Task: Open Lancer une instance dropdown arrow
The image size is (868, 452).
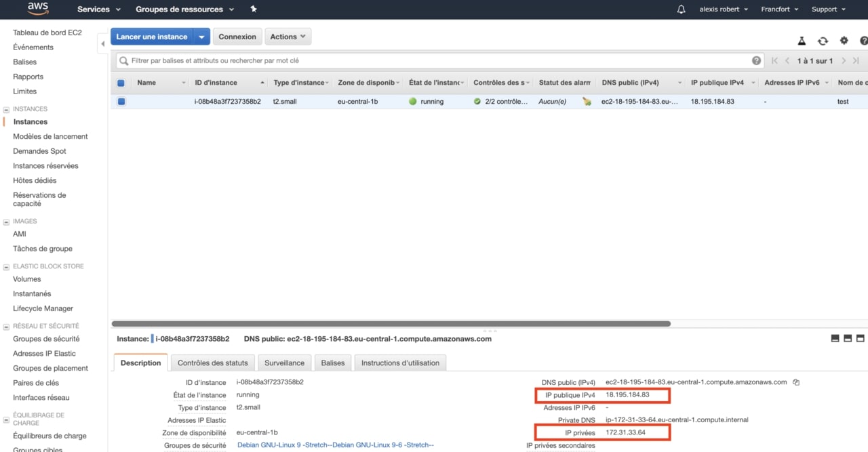Action: point(201,37)
